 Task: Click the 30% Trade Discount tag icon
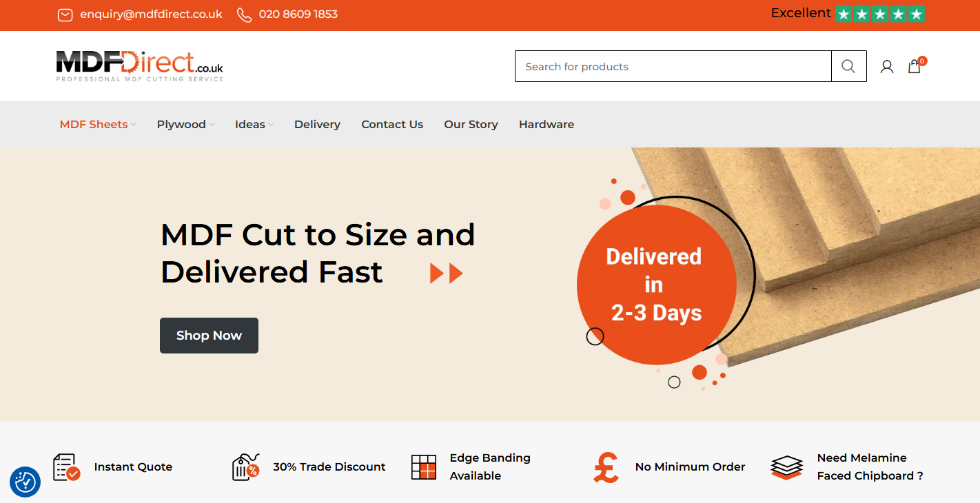tap(245, 467)
